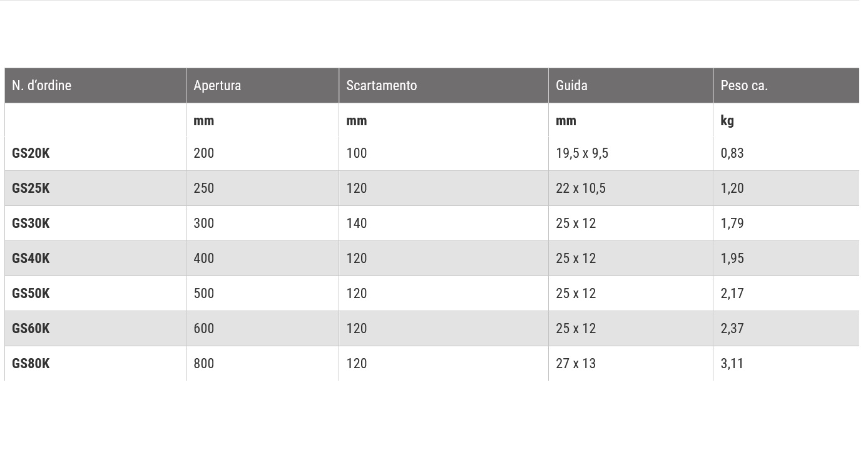This screenshot has width=868, height=474.
Task: Click the 19,5 x 9,5 guide value
Action: point(581,153)
